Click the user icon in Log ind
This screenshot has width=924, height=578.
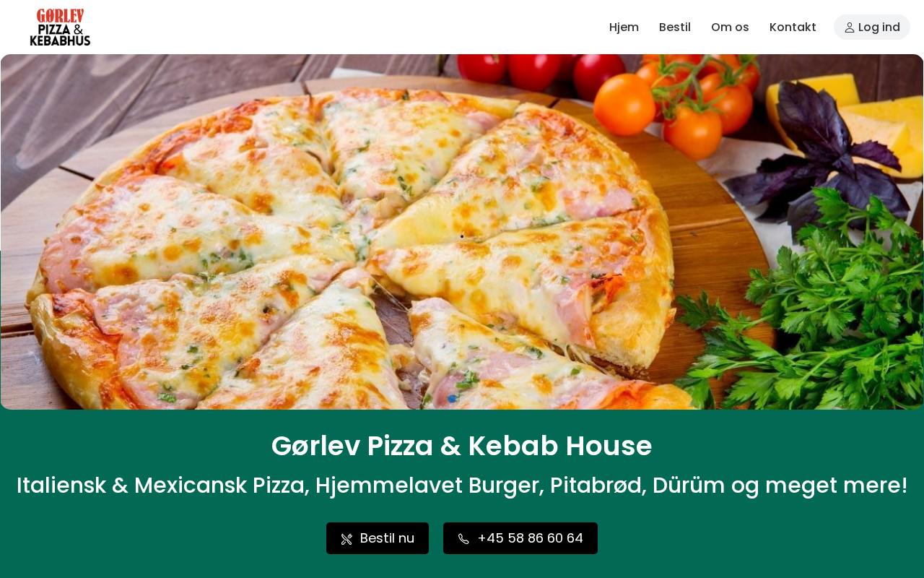850,27
